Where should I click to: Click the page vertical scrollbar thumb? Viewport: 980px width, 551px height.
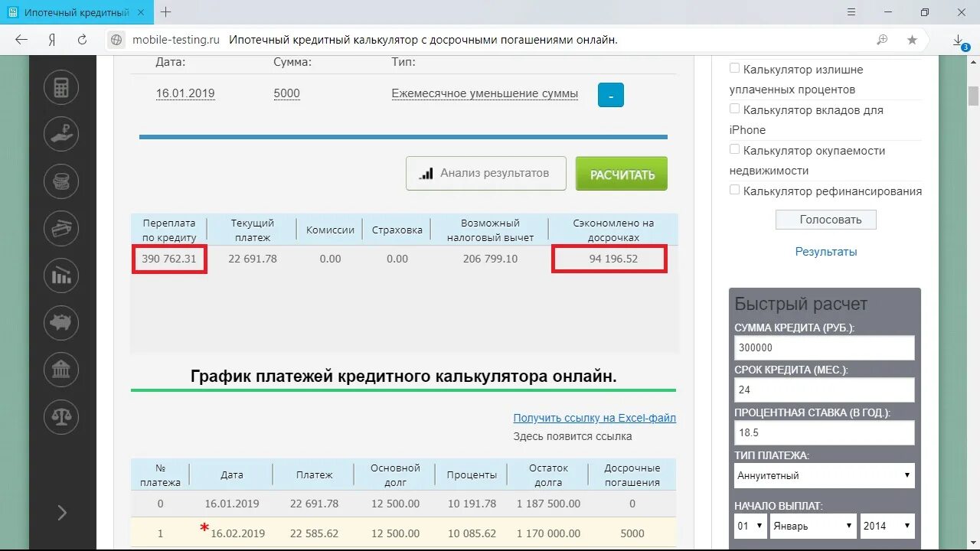pyautogui.click(x=973, y=96)
